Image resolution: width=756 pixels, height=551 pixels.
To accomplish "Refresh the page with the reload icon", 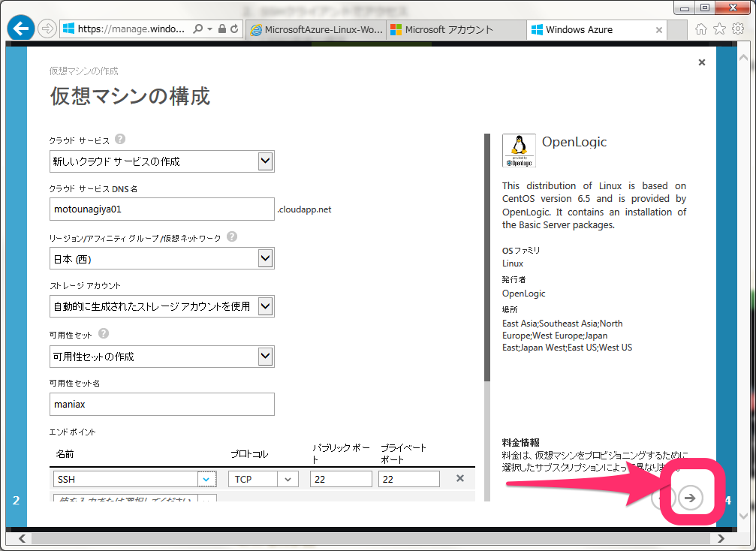I will coord(234,29).
